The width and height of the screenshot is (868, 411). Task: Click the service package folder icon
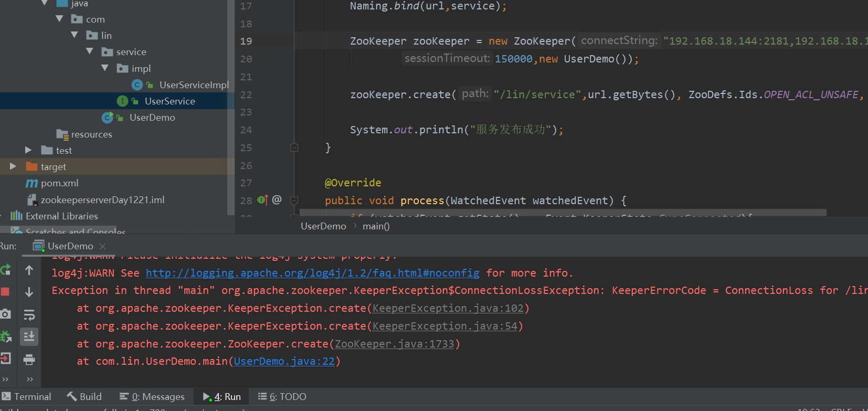coord(108,52)
